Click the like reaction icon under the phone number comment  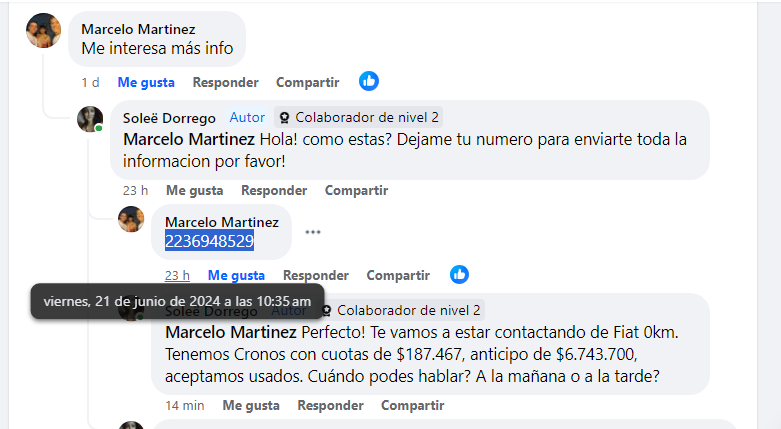[x=459, y=274]
